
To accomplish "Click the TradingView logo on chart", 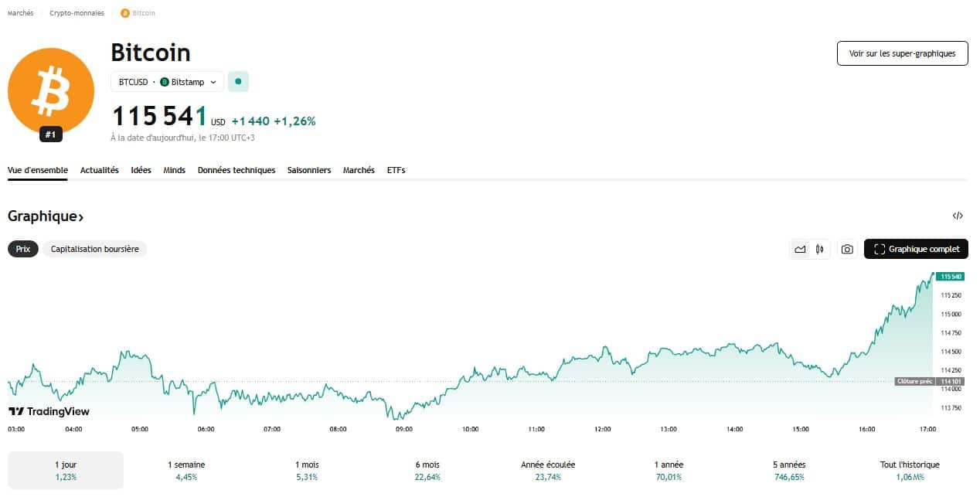I will click(x=49, y=411).
